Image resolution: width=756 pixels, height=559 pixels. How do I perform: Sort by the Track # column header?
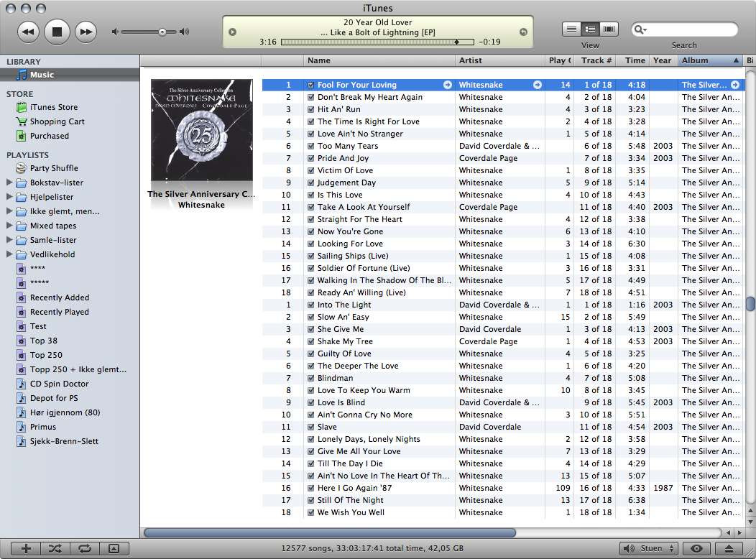tap(596, 60)
